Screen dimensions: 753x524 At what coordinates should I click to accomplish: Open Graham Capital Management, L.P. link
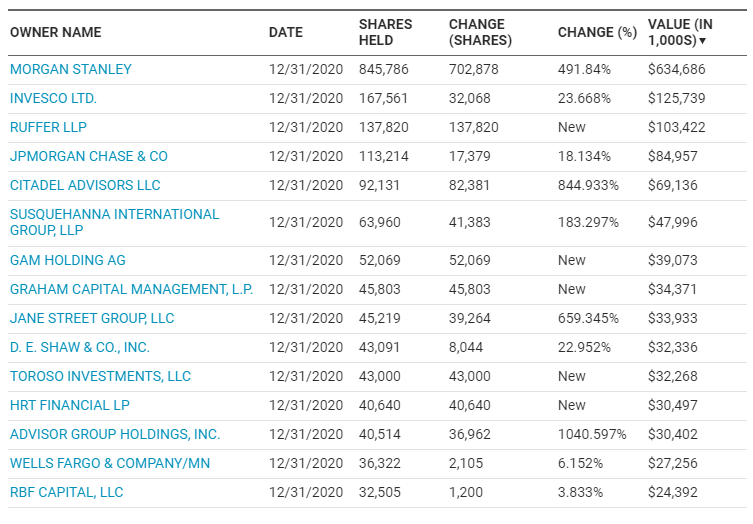click(131, 289)
